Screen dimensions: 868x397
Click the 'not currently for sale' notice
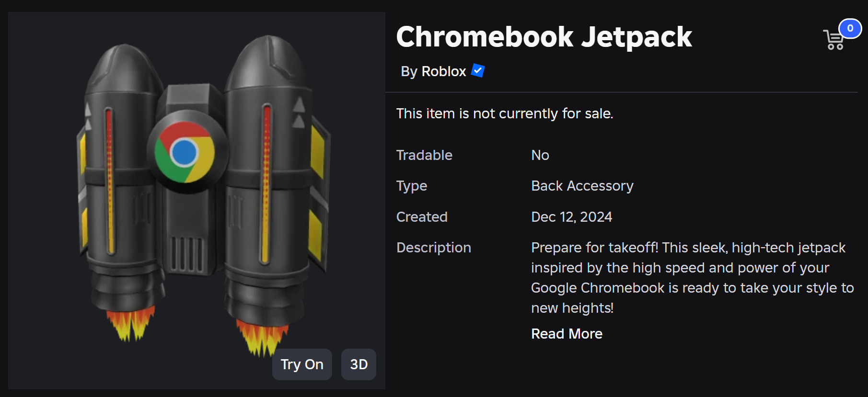coord(505,113)
